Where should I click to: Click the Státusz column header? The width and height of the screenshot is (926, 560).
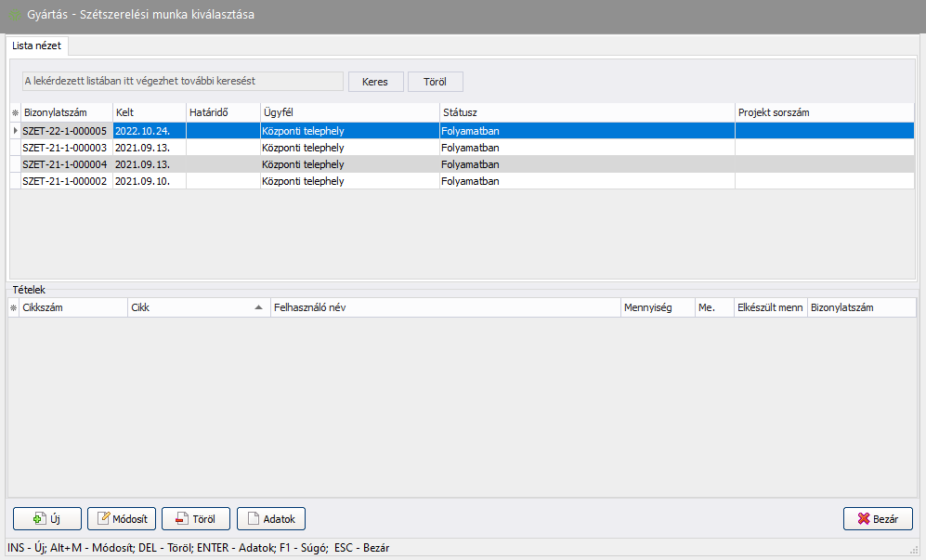[x=585, y=112]
